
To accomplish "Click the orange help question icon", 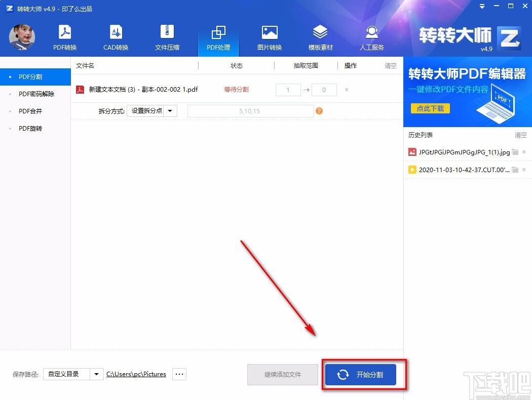I will point(319,111).
